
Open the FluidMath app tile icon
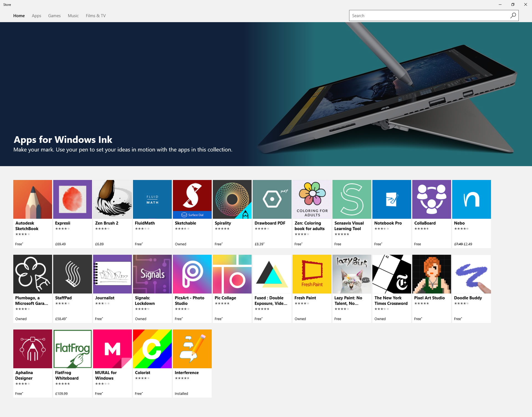(x=152, y=199)
